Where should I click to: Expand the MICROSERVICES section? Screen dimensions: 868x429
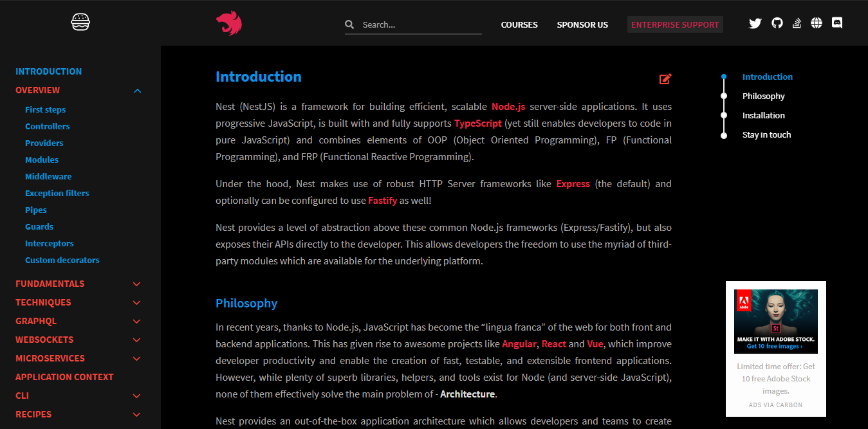tap(136, 358)
